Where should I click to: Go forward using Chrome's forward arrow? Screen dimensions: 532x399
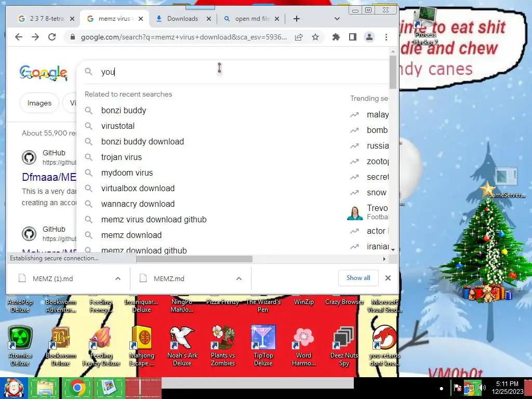tap(35, 37)
